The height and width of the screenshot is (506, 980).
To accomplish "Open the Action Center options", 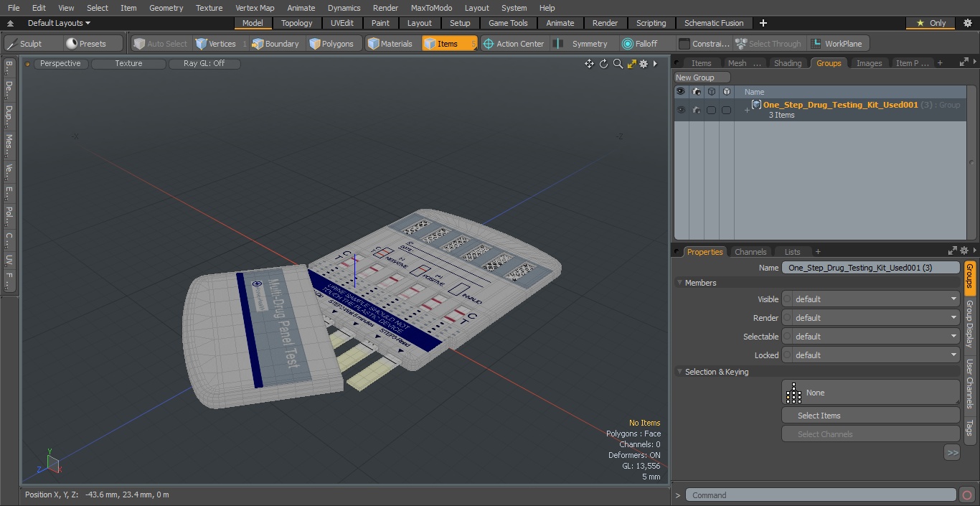I will click(x=514, y=44).
